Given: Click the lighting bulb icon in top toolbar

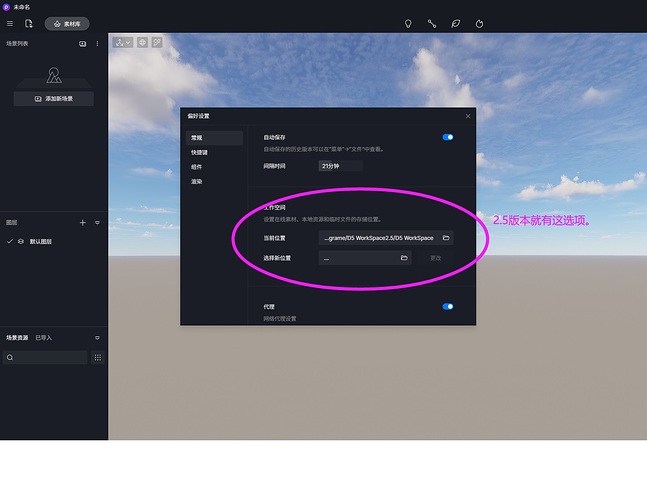Looking at the screenshot, I should (x=408, y=23).
